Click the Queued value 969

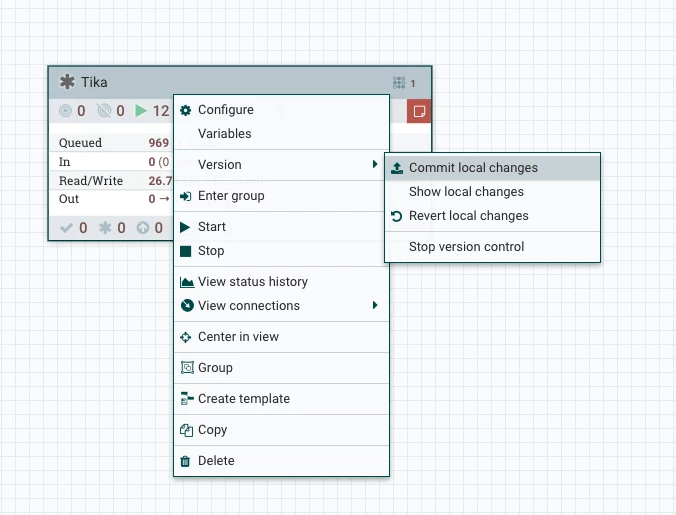(x=159, y=143)
